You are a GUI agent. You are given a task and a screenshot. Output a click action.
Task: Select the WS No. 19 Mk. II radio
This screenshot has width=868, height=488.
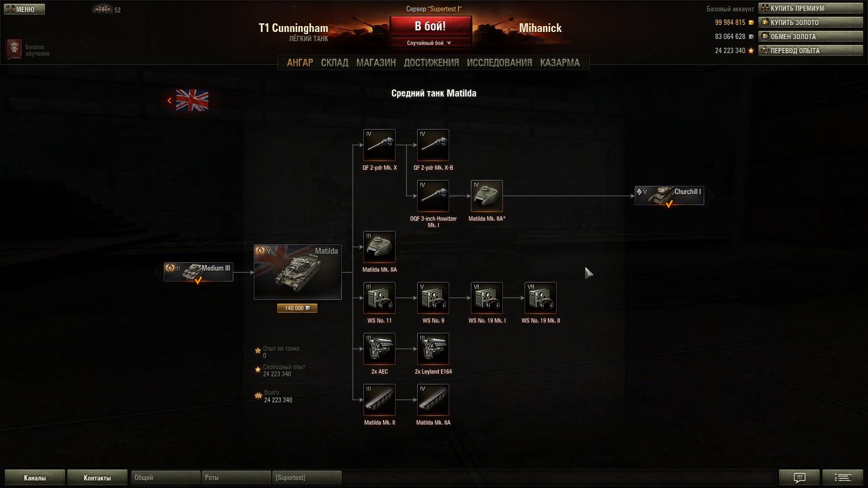[x=540, y=298]
